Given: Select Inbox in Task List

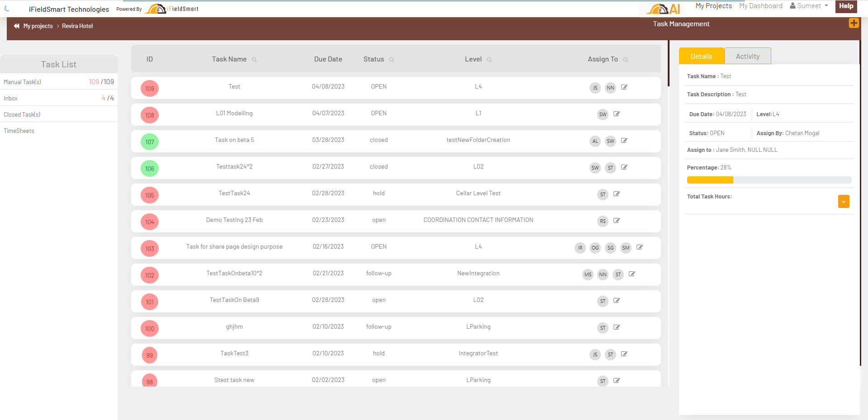Looking at the screenshot, I should [59, 98].
